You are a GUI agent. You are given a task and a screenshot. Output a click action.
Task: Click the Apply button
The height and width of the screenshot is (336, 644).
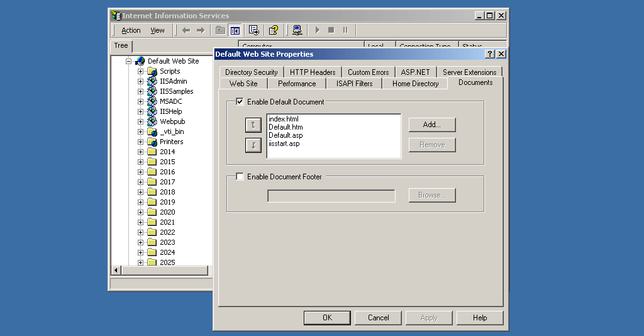(429, 318)
